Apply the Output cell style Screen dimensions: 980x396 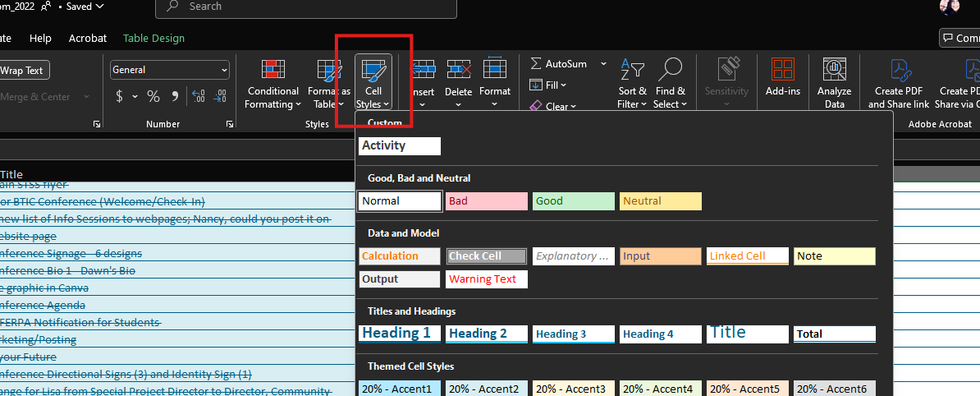click(x=400, y=279)
